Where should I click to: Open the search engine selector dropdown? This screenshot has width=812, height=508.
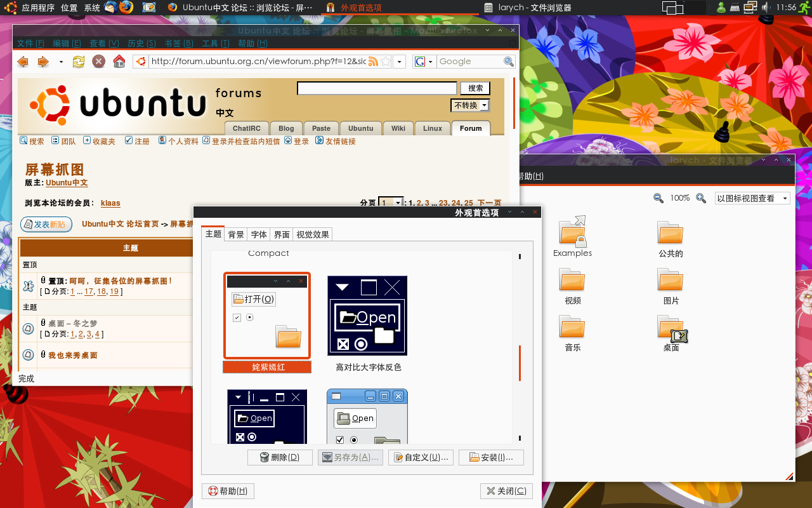tap(424, 62)
